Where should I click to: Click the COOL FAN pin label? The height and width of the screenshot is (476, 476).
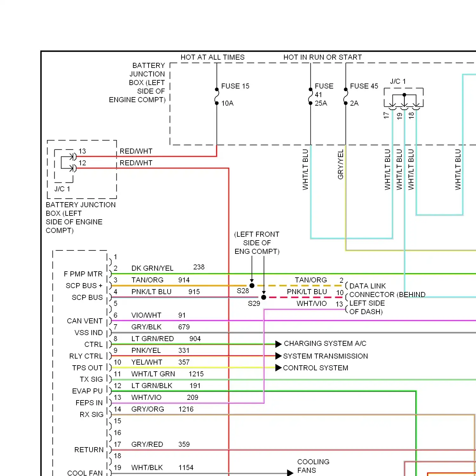point(85,473)
